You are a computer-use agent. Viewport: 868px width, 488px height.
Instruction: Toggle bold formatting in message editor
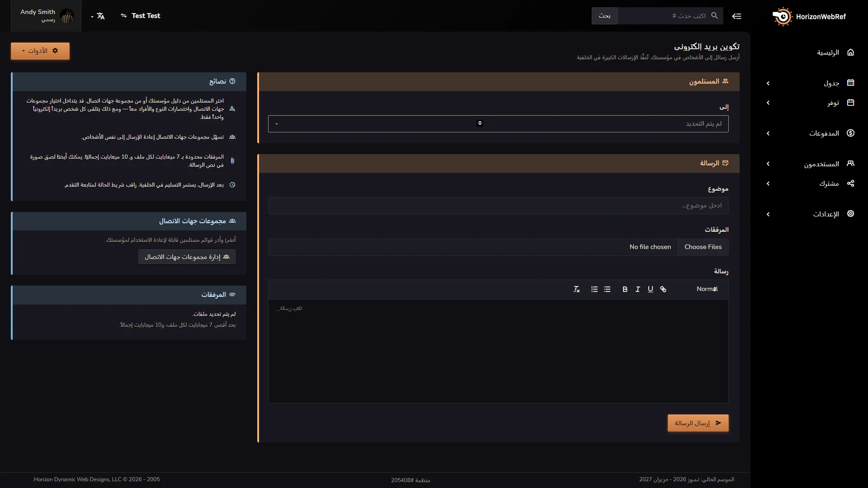(625, 289)
